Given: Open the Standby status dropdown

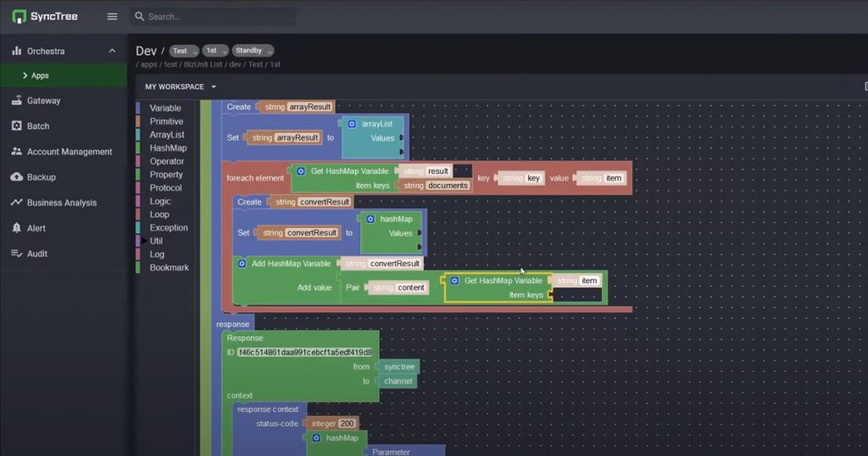Looking at the screenshot, I should click(252, 51).
